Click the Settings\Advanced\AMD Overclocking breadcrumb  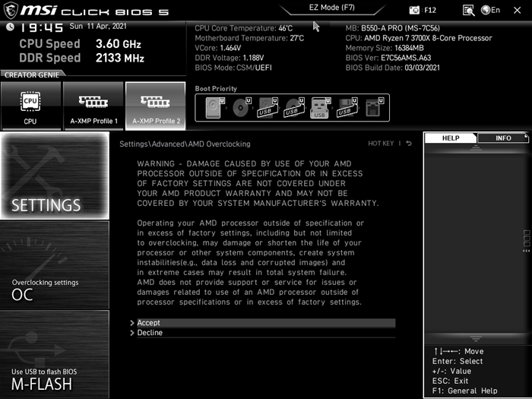[x=185, y=144]
